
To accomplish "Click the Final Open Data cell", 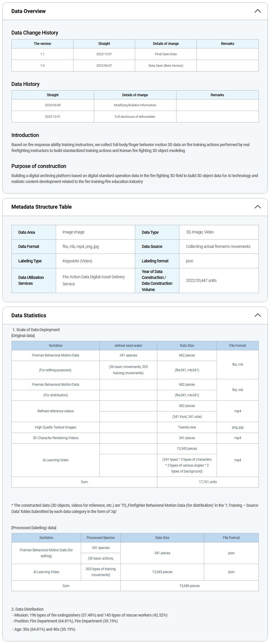I will [166, 54].
